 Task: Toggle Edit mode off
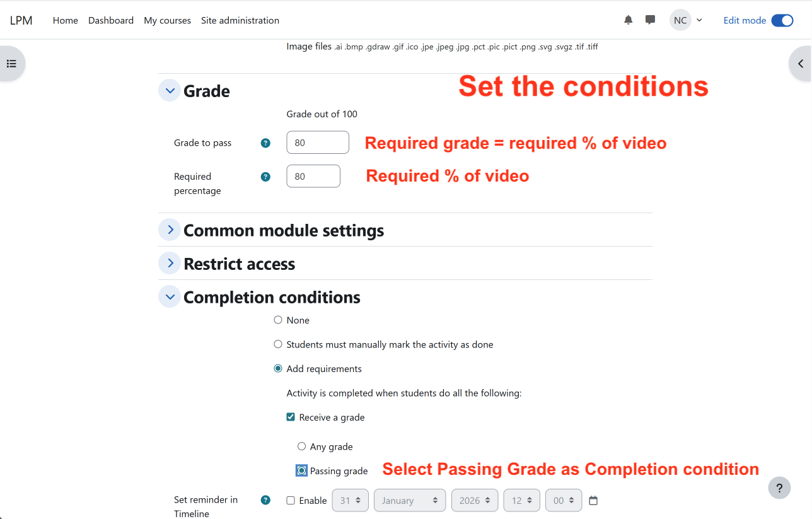coord(782,20)
